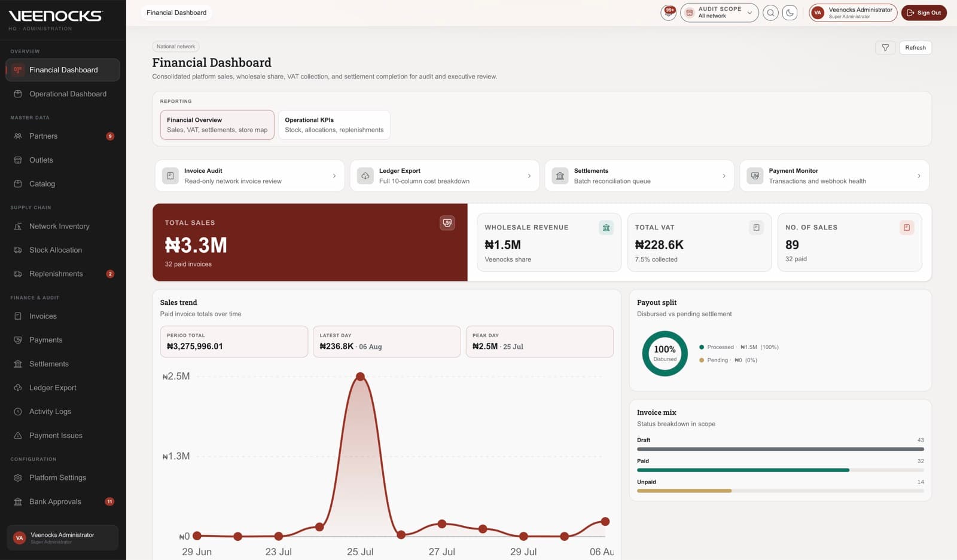Click the Processed legend green dot

point(702,347)
